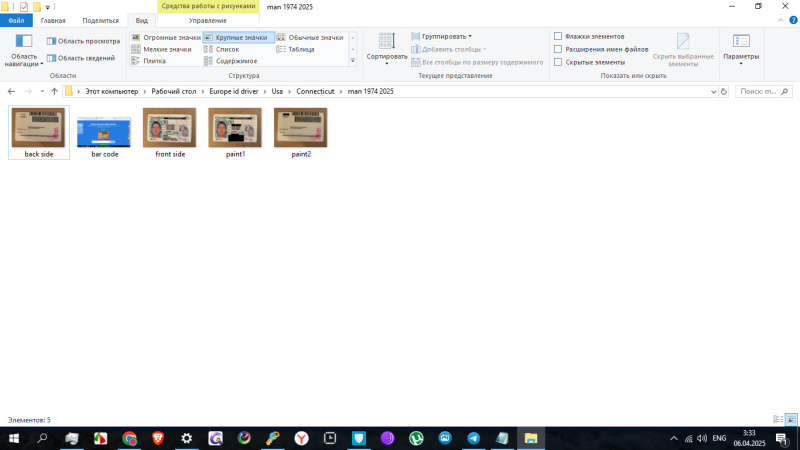800x450 pixels.
Task: Open Telegram from the taskbar
Action: (473, 438)
